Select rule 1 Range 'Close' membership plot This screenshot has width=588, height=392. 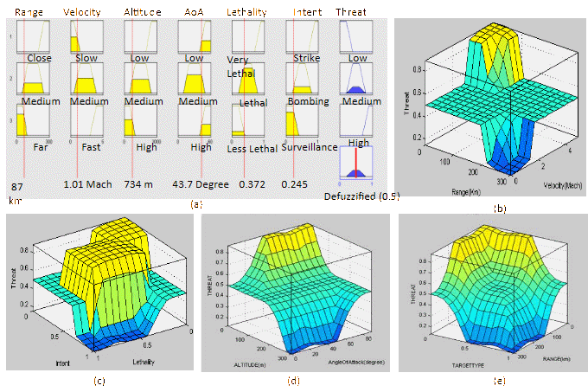click(33, 36)
